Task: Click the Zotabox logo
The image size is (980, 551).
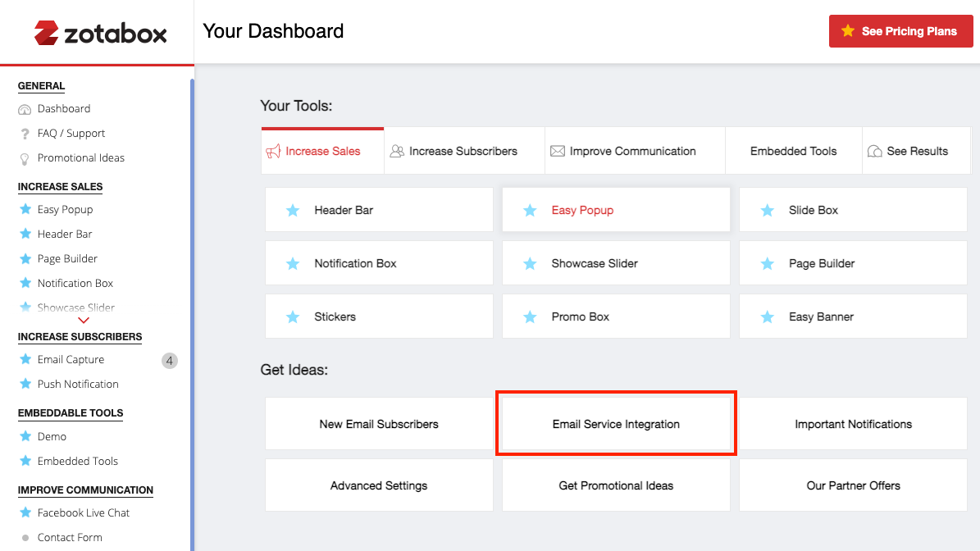Action: 100,33
